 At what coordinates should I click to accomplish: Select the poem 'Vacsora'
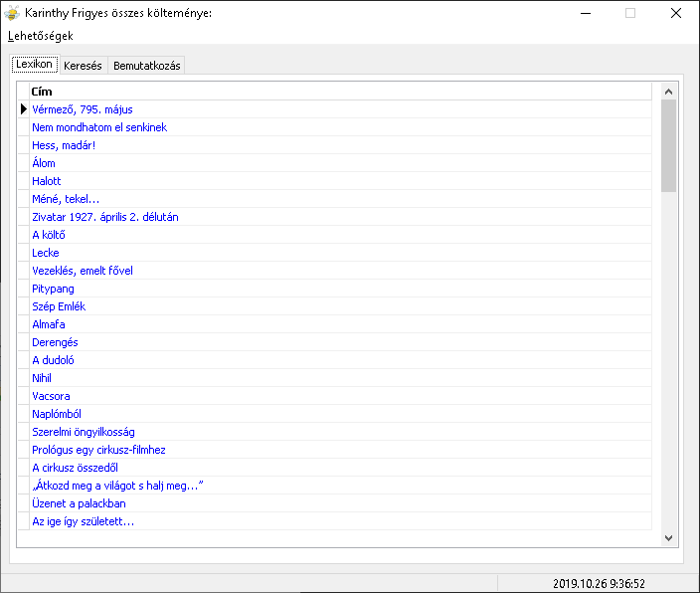point(341,396)
